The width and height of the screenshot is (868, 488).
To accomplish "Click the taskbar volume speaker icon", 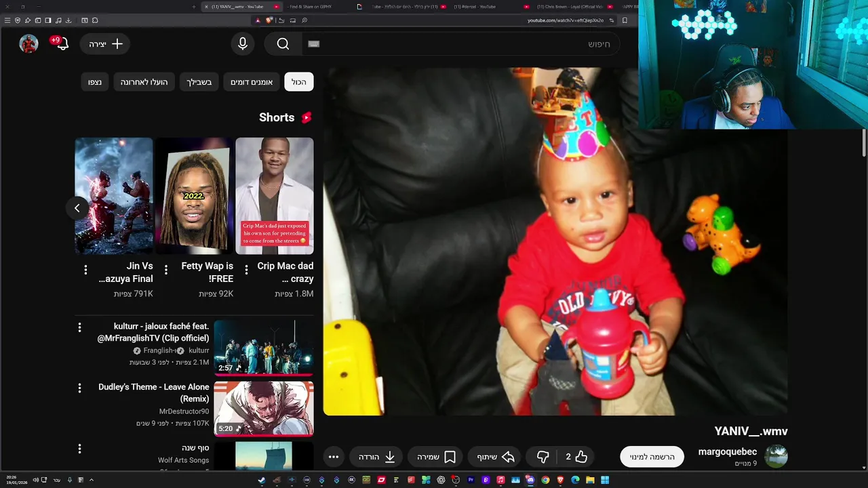I will (35, 480).
